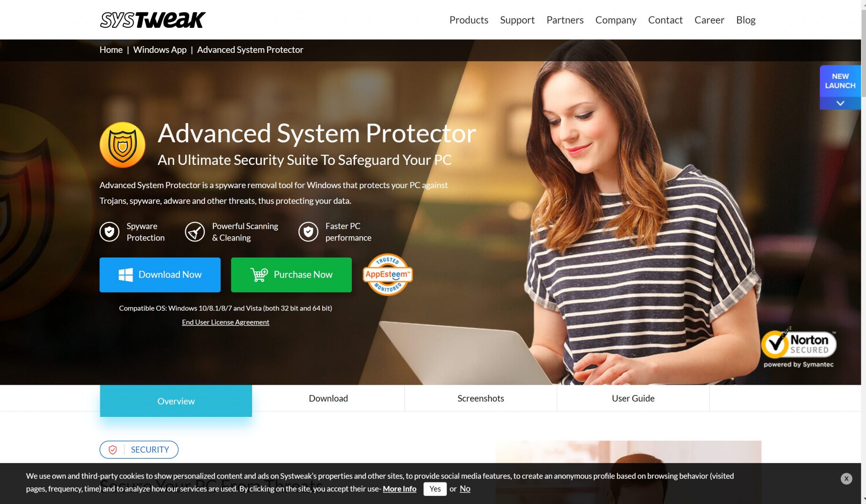Click the Windows logo on Download Now button
The width and height of the screenshot is (866, 504).
pyautogui.click(x=126, y=275)
